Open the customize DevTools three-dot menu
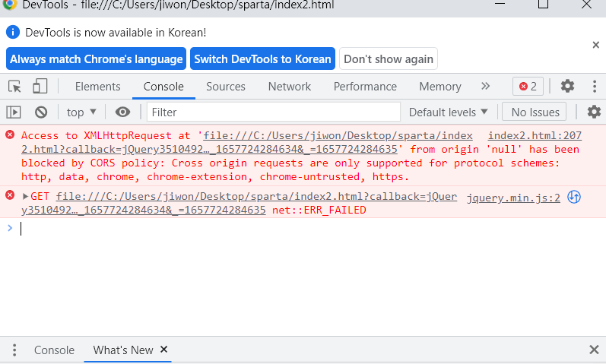Viewport: 606px width, 364px height. (595, 86)
